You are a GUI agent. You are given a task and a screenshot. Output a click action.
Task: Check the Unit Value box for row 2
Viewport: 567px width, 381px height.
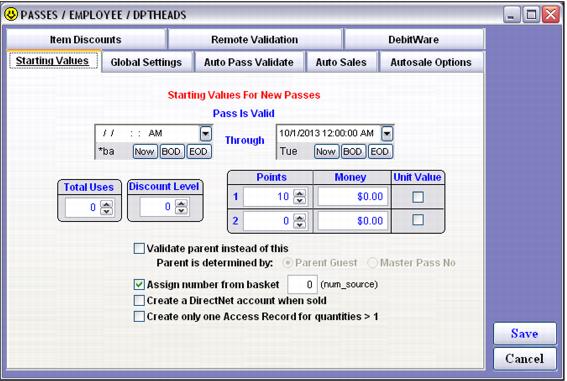click(418, 220)
